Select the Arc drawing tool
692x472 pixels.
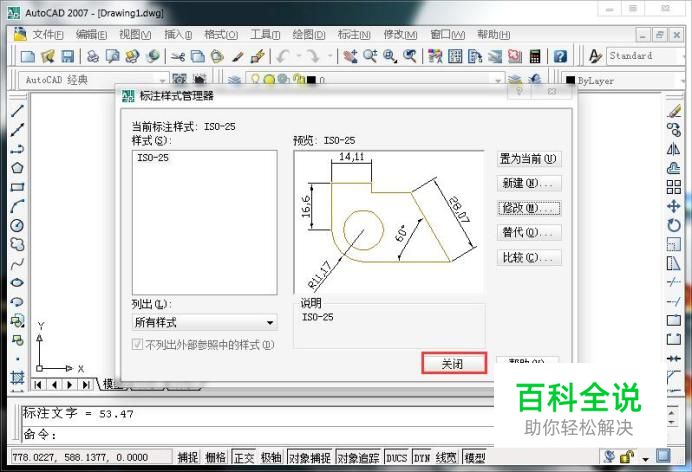[17, 206]
